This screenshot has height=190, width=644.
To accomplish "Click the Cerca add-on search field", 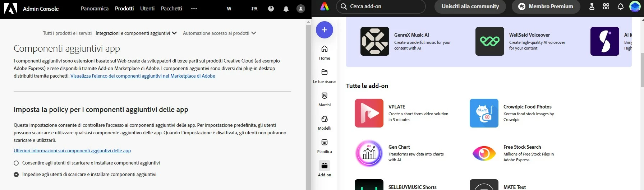I will point(381,6).
